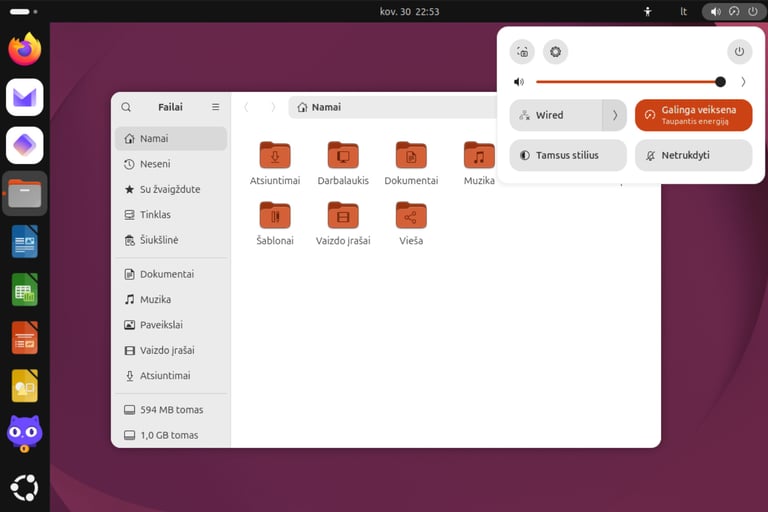Open Settings via the gear icon

click(x=555, y=51)
